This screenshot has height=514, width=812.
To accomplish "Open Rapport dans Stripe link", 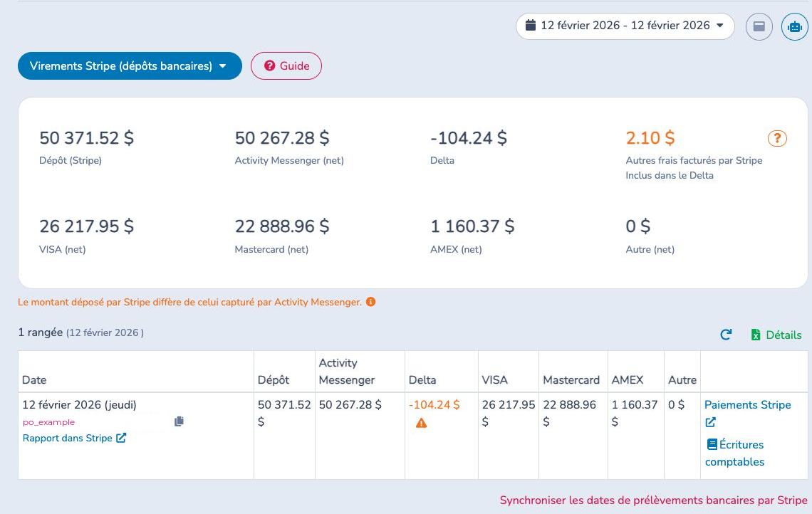I will [75, 438].
